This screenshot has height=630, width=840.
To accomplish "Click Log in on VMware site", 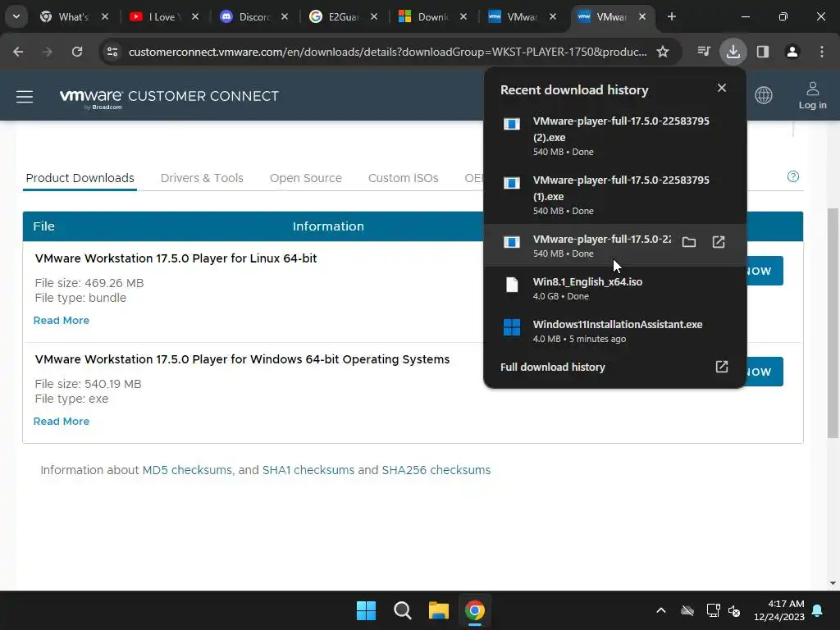I will click(x=812, y=96).
